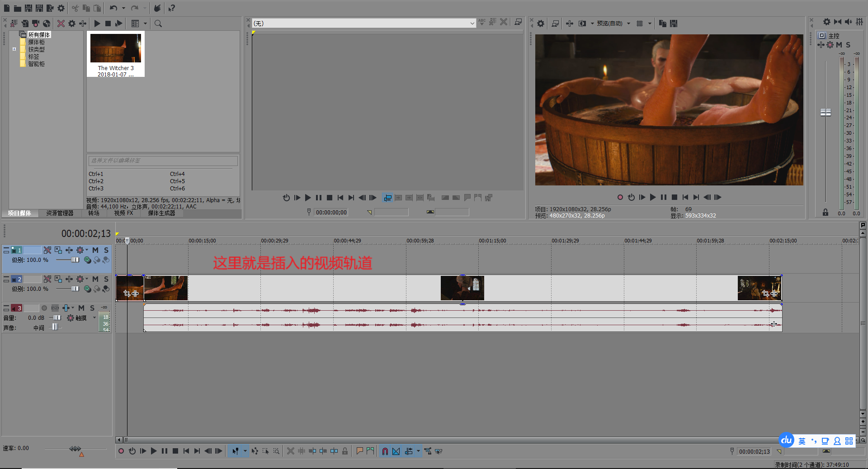Click Record button in timeline transport
Viewport: 868px width, 469px height.
121,451
